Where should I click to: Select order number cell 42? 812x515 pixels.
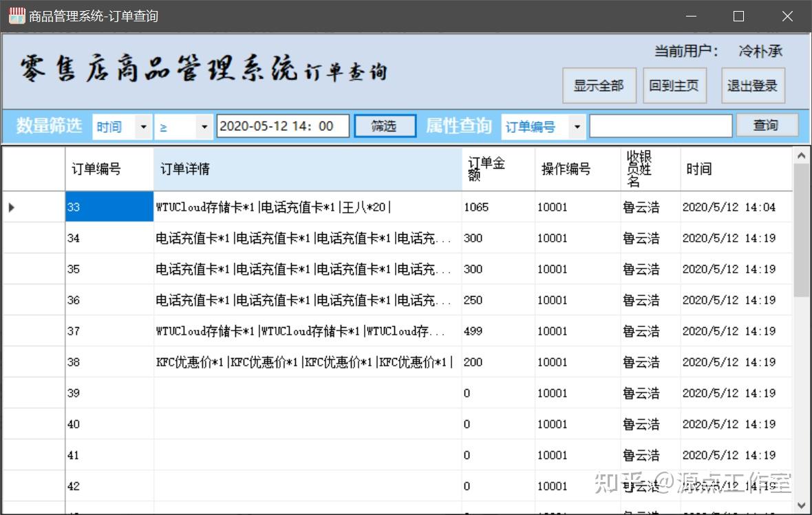[x=109, y=486]
